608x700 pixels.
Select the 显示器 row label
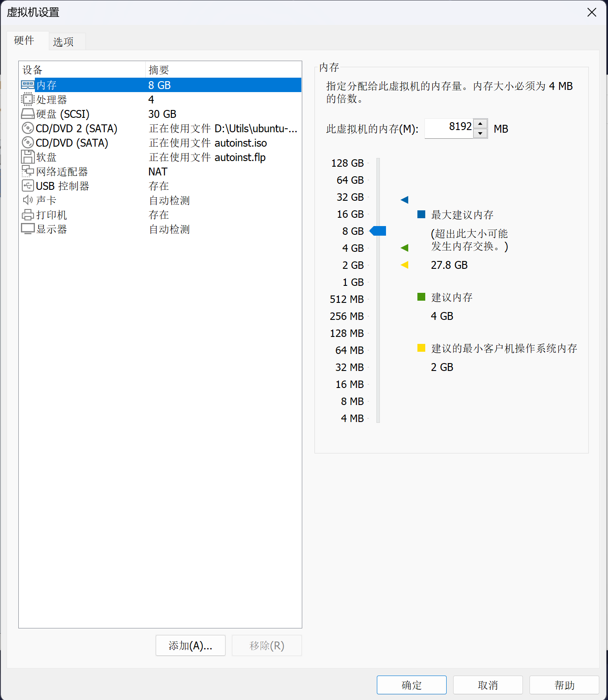[51, 229]
